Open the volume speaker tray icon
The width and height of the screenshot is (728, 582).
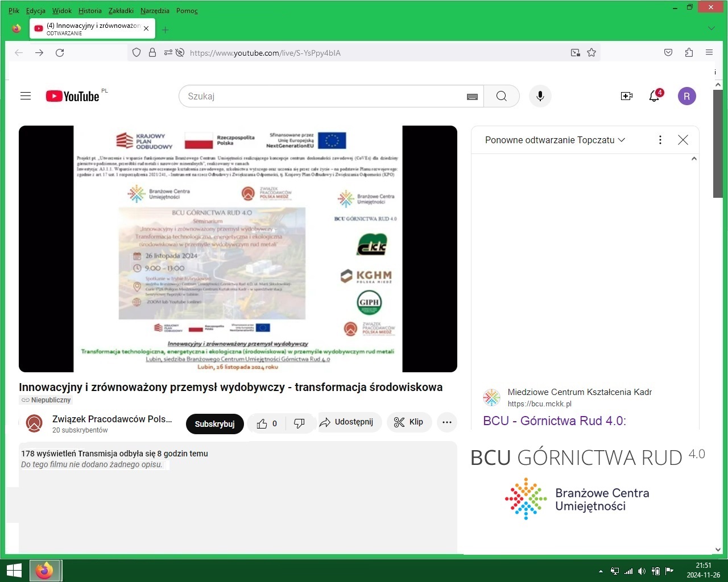642,571
